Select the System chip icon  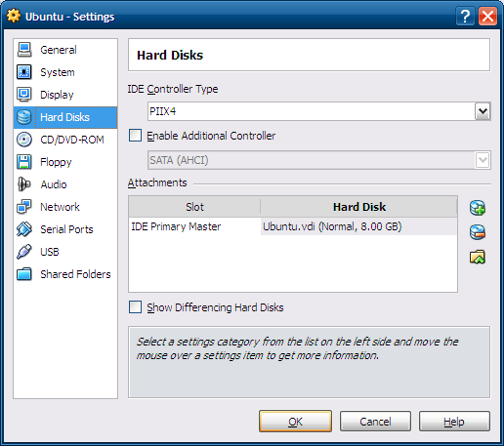tap(24, 72)
